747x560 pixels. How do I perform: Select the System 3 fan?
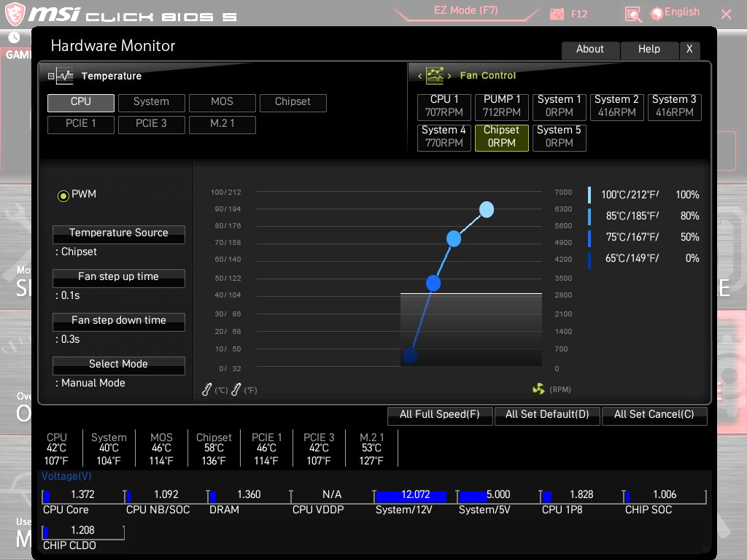[x=675, y=107]
